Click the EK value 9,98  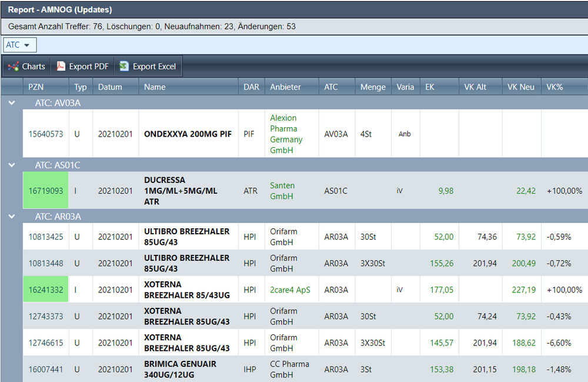tap(446, 191)
